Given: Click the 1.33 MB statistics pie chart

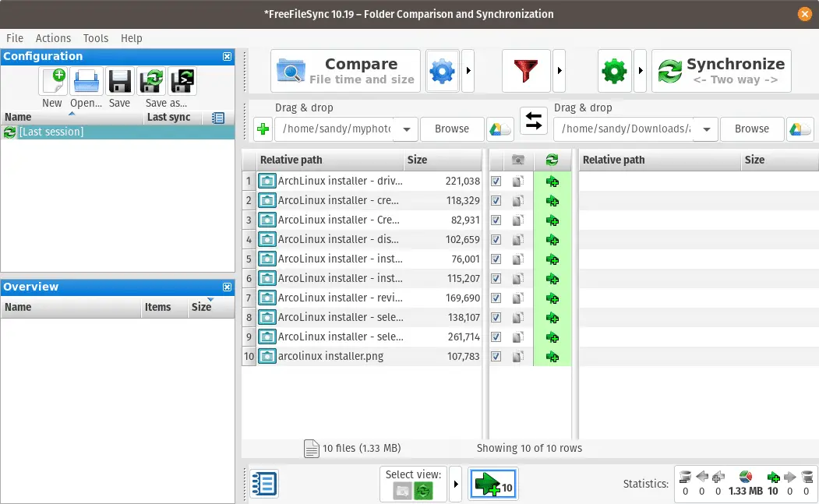Looking at the screenshot, I should coord(745,477).
